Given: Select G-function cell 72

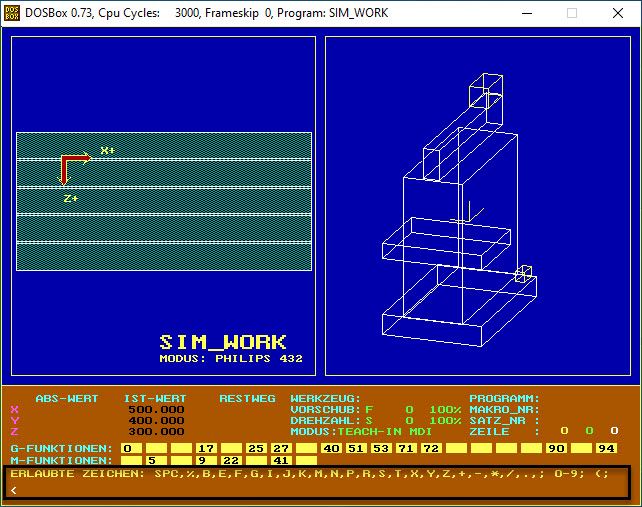Looking at the screenshot, I should (x=431, y=448).
